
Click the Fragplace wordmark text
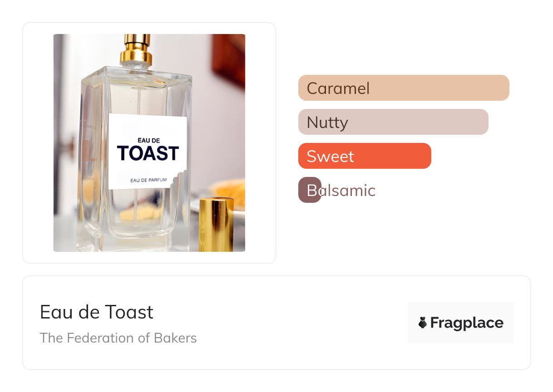coord(467,323)
